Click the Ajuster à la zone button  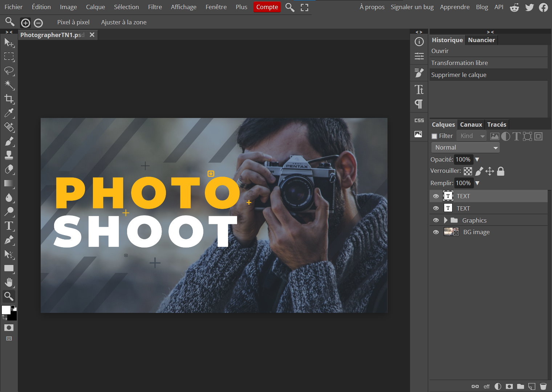pos(123,22)
